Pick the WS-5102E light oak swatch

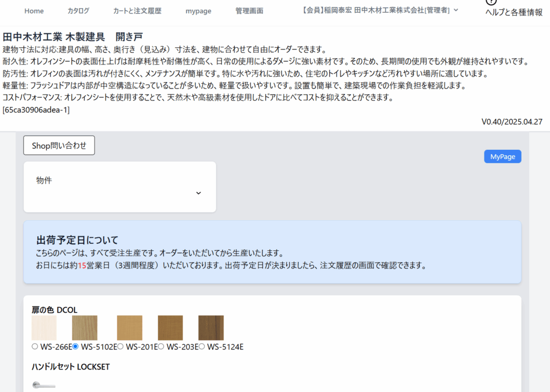[x=84, y=328]
